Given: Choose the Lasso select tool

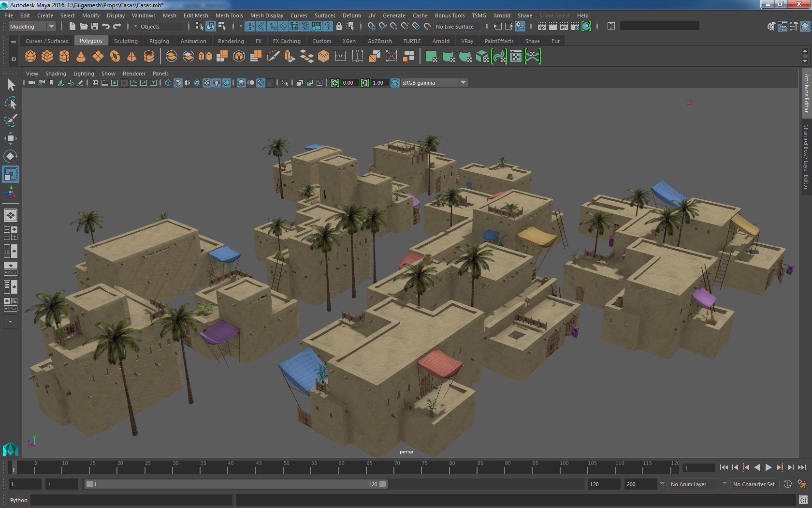Looking at the screenshot, I should coord(10,103).
